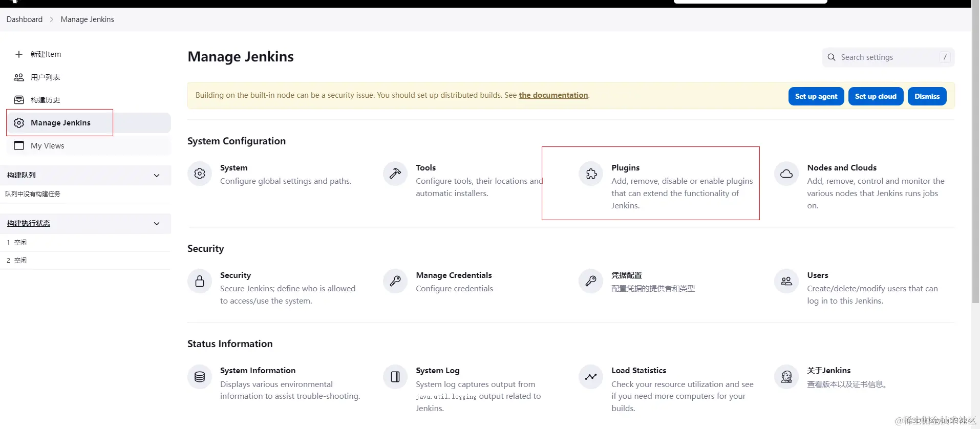Open the Manage Credentials title

[454, 275]
